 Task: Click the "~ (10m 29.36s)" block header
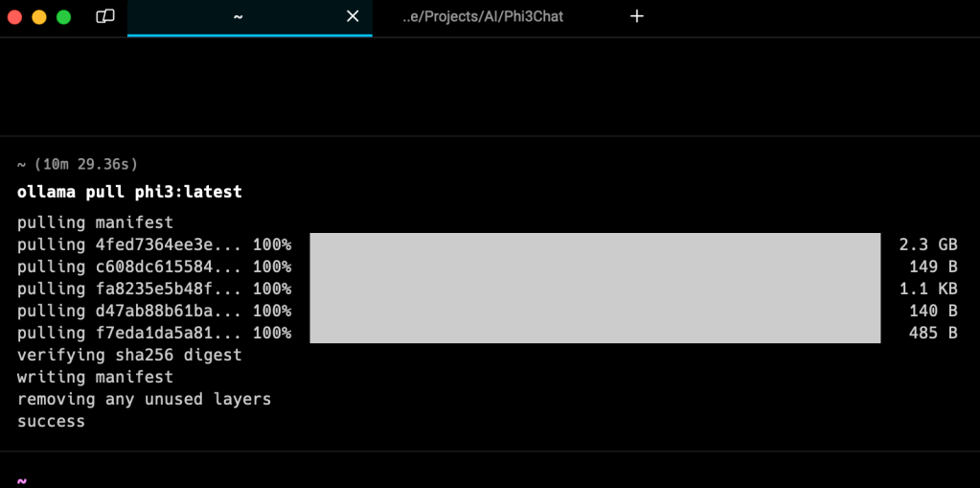pos(78,164)
